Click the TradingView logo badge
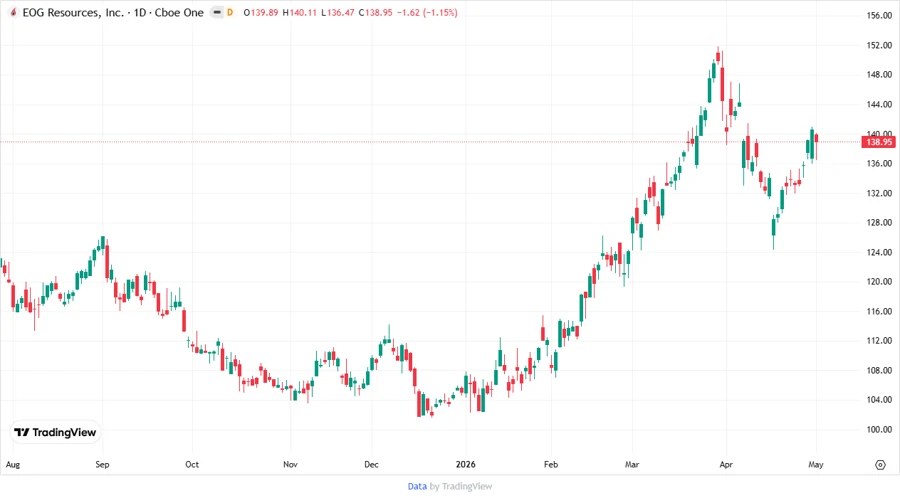This screenshot has width=900, height=498. [x=56, y=432]
